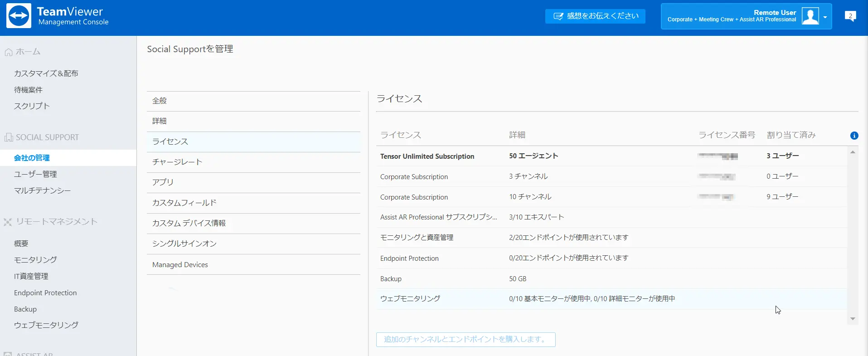Click the 詳細 column header in table

pos(517,135)
